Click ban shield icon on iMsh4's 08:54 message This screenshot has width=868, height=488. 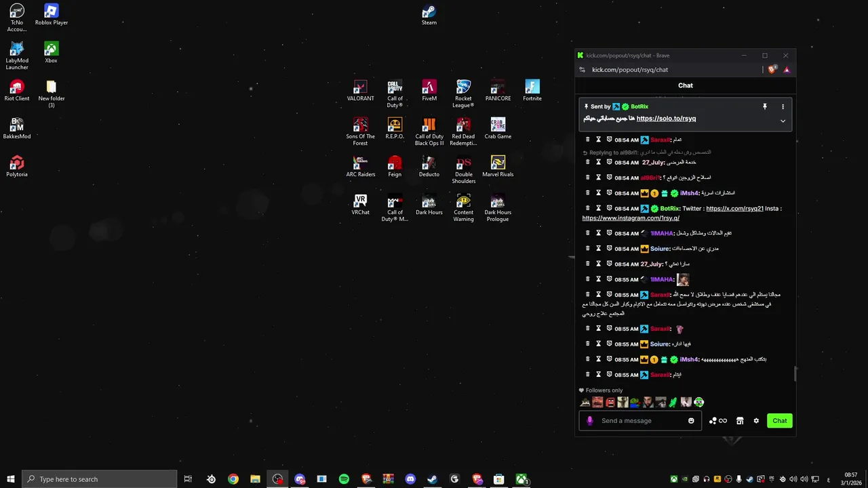[x=609, y=193]
